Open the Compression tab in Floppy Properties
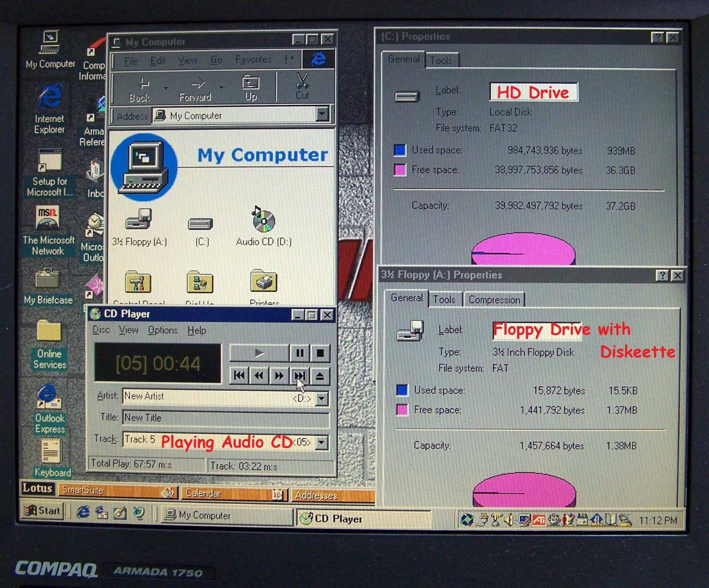This screenshot has height=588, width=709. pyautogui.click(x=494, y=300)
